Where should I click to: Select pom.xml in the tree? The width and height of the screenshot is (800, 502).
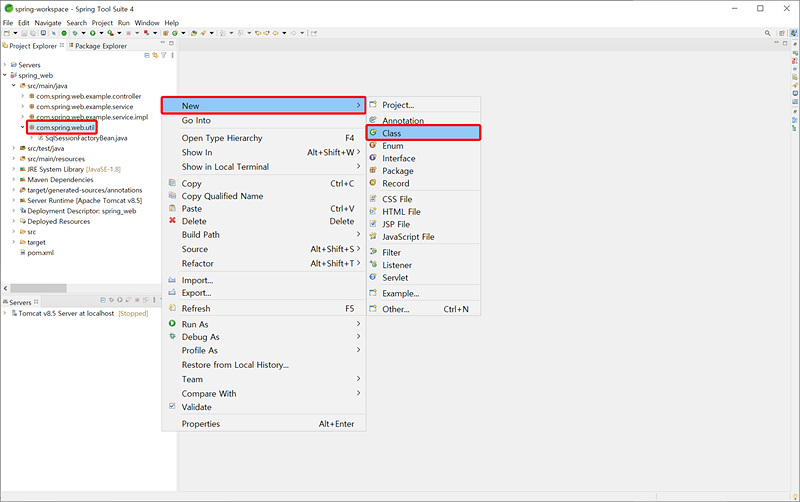(40, 253)
